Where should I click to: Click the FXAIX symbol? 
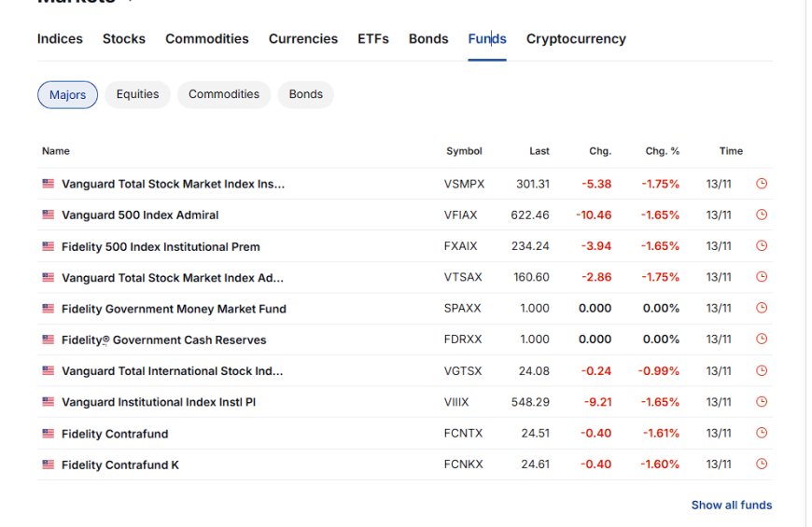460,246
